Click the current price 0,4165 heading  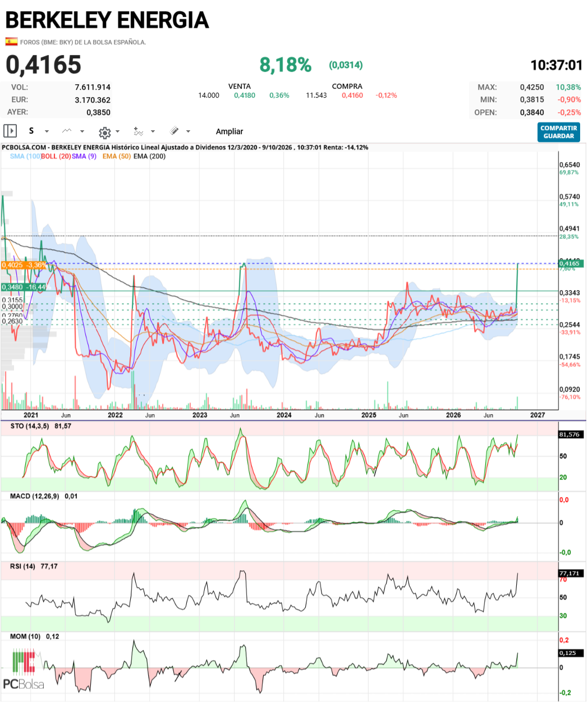pyautogui.click(x=44, y=65)
